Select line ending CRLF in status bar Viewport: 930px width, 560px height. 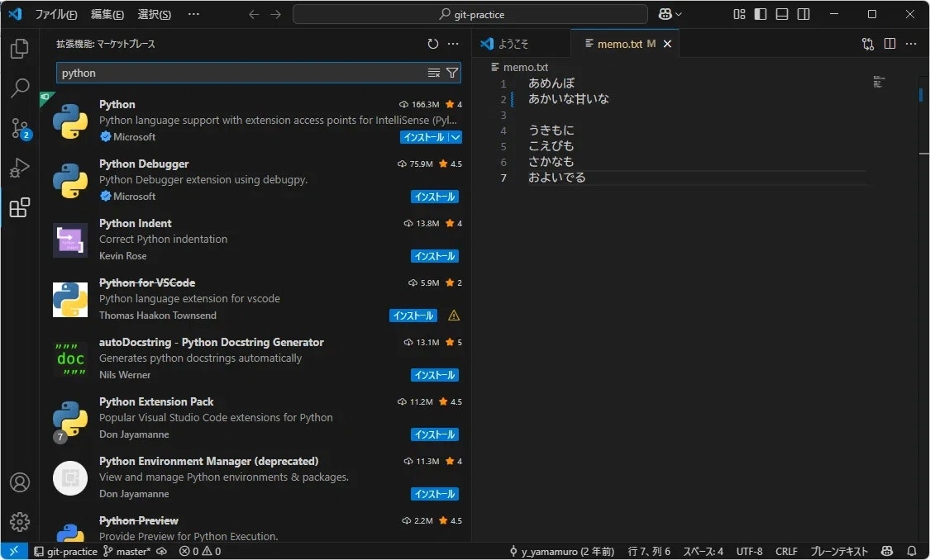(x=786, y=551)
